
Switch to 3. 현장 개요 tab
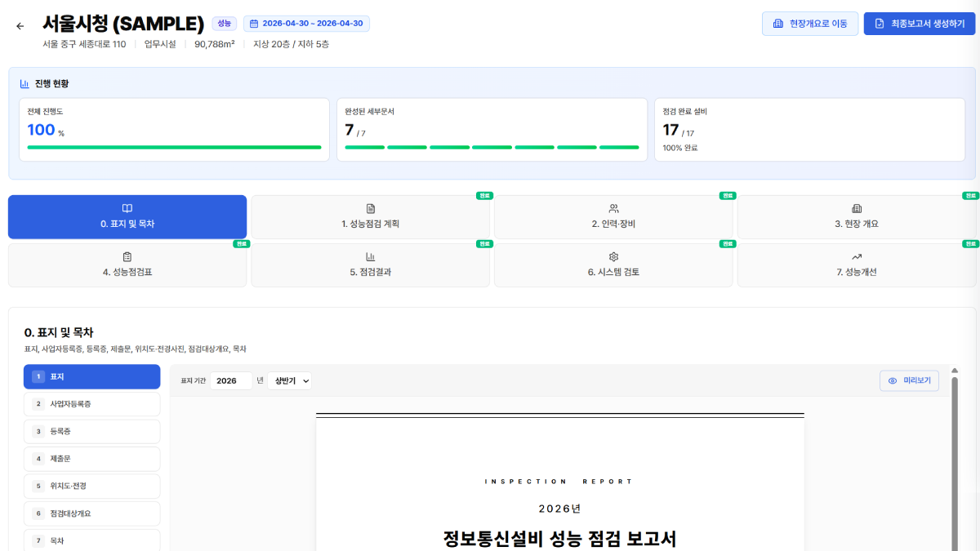[857, 217]
